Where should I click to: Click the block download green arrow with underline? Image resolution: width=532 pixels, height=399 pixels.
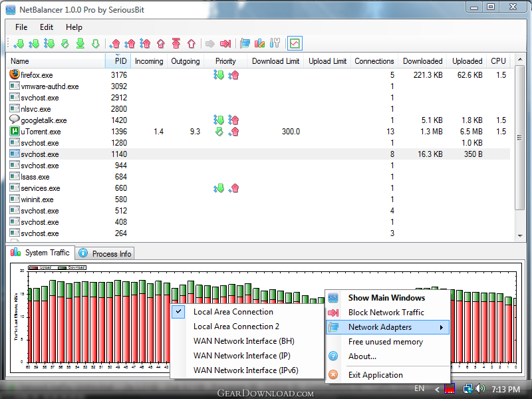(80, 43)
